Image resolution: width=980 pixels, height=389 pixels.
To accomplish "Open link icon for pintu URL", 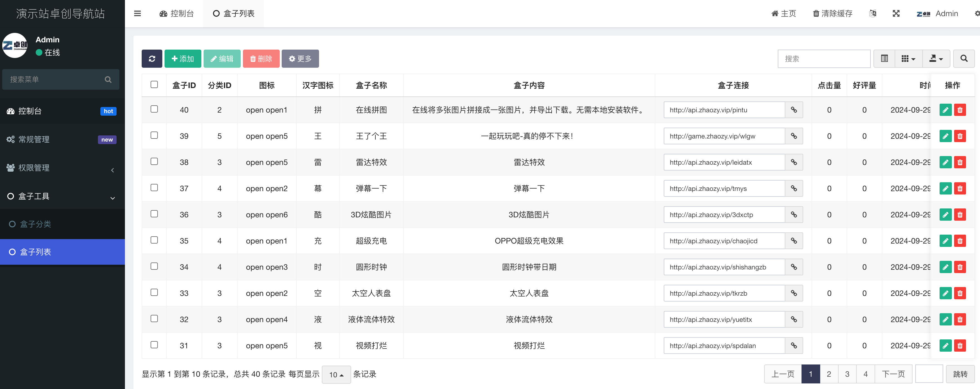I will (794, 110).
